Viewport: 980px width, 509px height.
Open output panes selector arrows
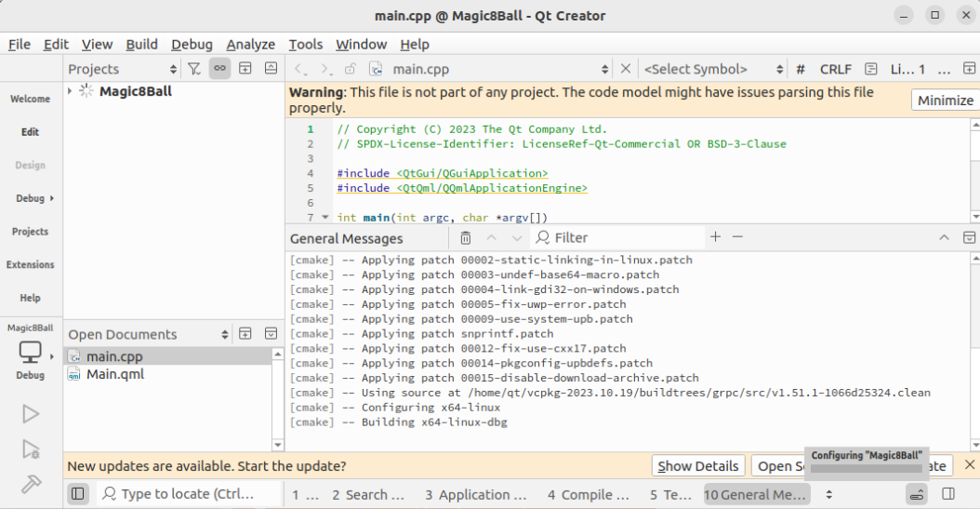(x=828, y=494)
